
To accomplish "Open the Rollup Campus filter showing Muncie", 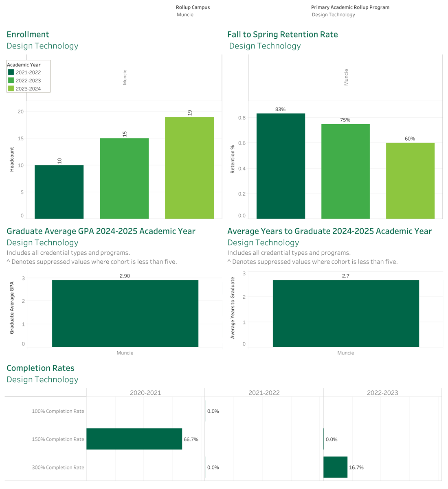I will coord(185,15).
